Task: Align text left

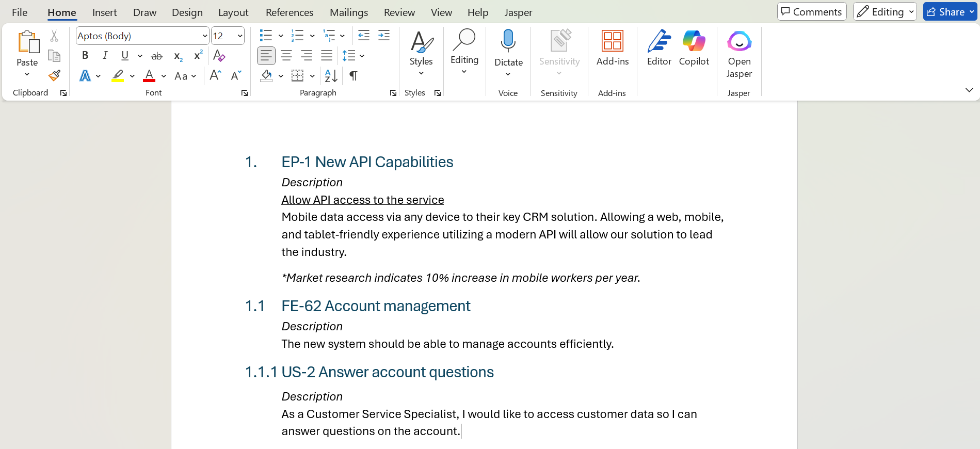Action: [266, 56]
